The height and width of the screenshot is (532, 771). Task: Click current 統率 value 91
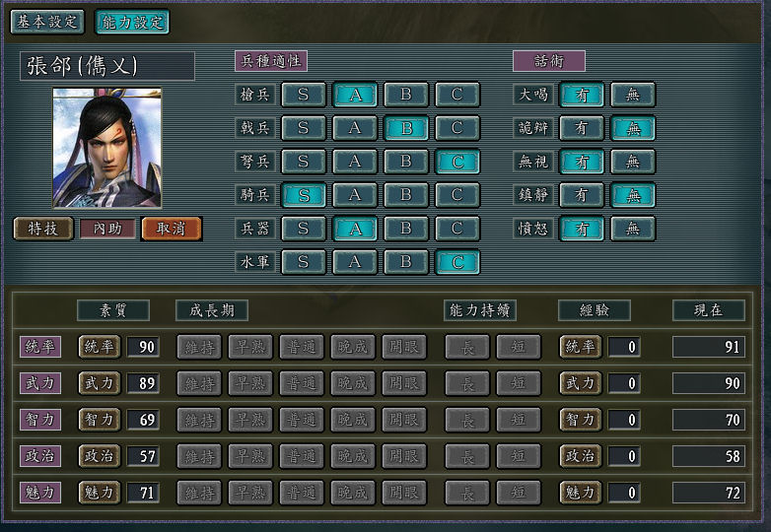pos(709,347)
